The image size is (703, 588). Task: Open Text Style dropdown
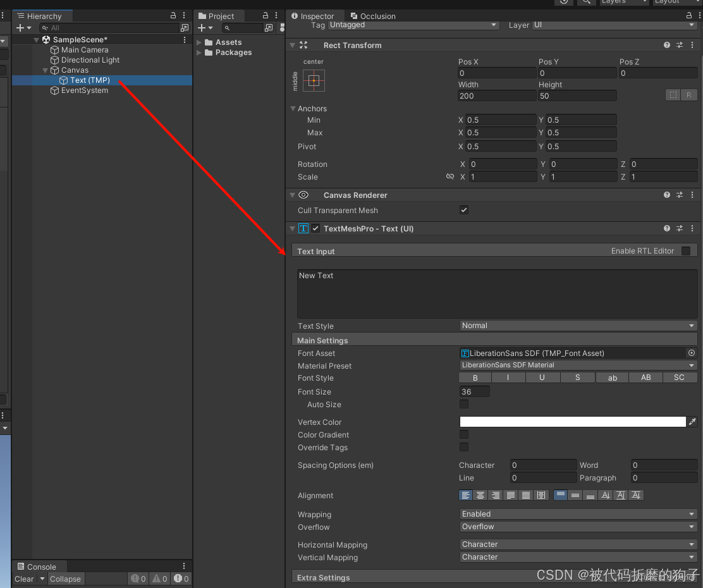[x=578, y=326]
